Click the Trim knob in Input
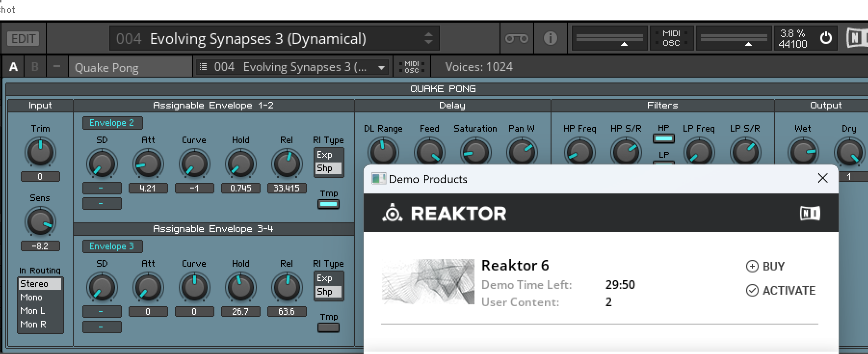The width and height of the screenshot is (868, 354). (x=40, y=152)
